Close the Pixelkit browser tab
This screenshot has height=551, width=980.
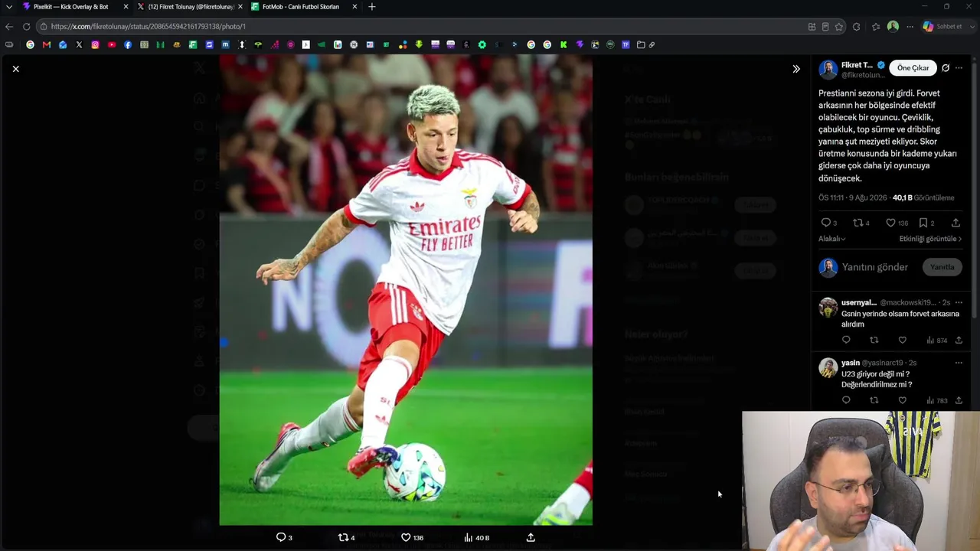[126, 7]
